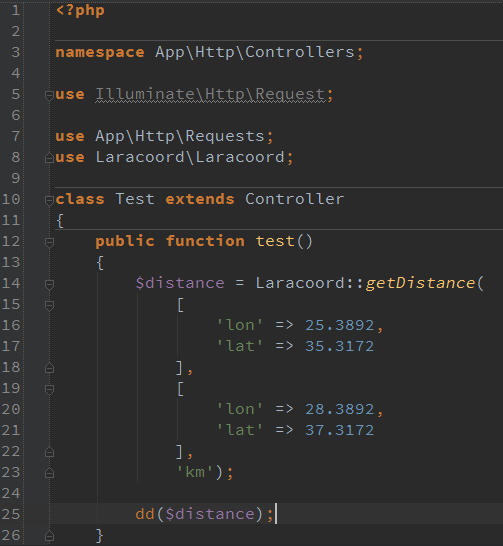Viewport: 503px width, 546px height.
Task: Fold the getDistance call at line 14
Action: click(49, 284)
